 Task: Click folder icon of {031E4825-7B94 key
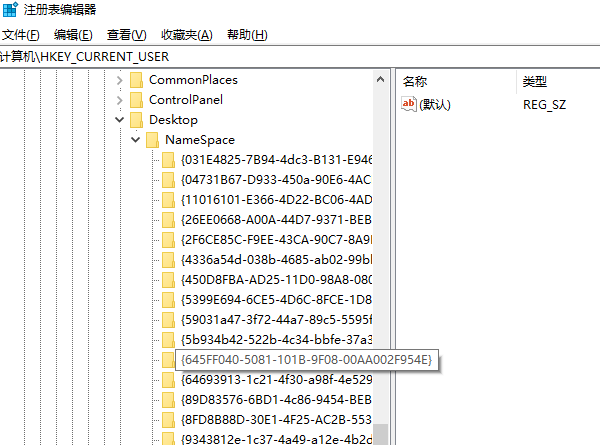pos(168,160)
